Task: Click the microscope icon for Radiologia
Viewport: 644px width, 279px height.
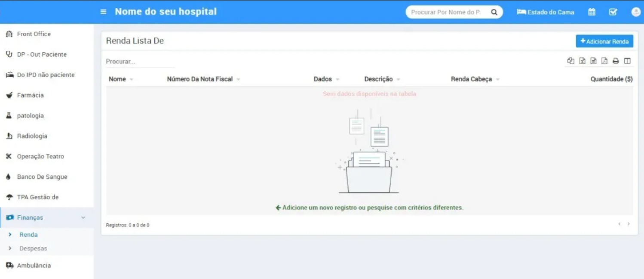Action: [x=9, y=136]
